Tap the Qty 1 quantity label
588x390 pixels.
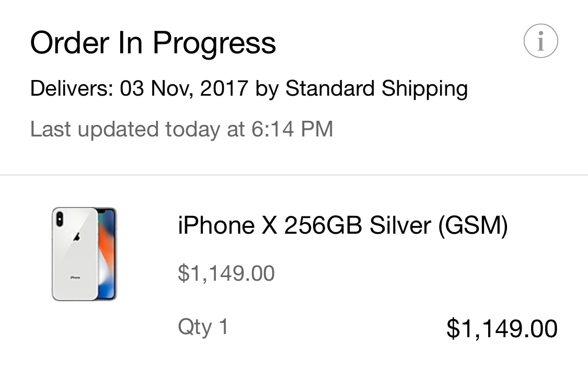(x=203, y=327)
